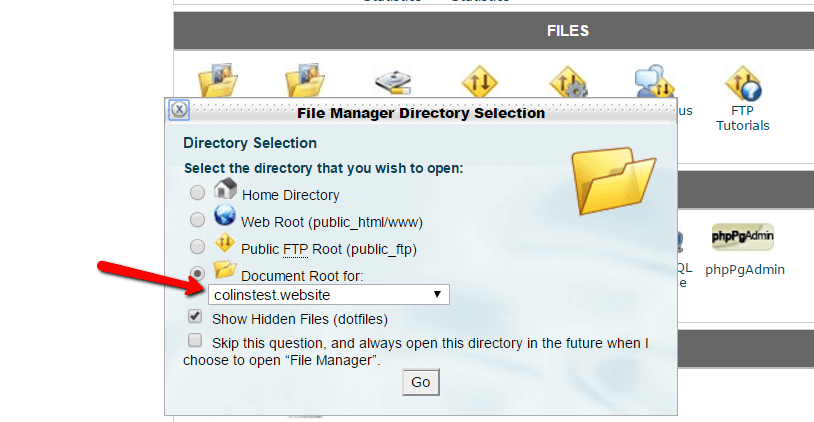This screenshot has height=422, width=814.
Task: Check the Skip this question checkbox
Action: coord(195,340)
